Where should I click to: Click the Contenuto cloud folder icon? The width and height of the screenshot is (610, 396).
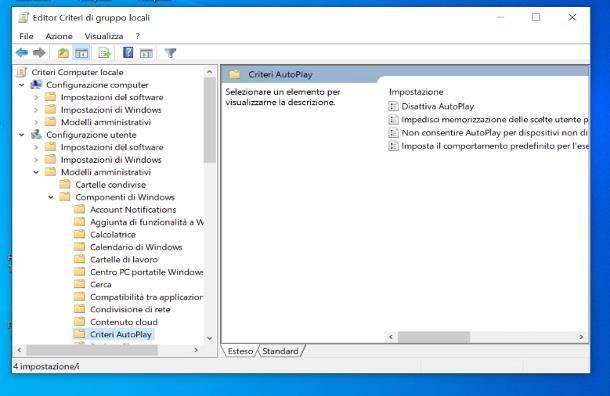[x=79, y=321]
